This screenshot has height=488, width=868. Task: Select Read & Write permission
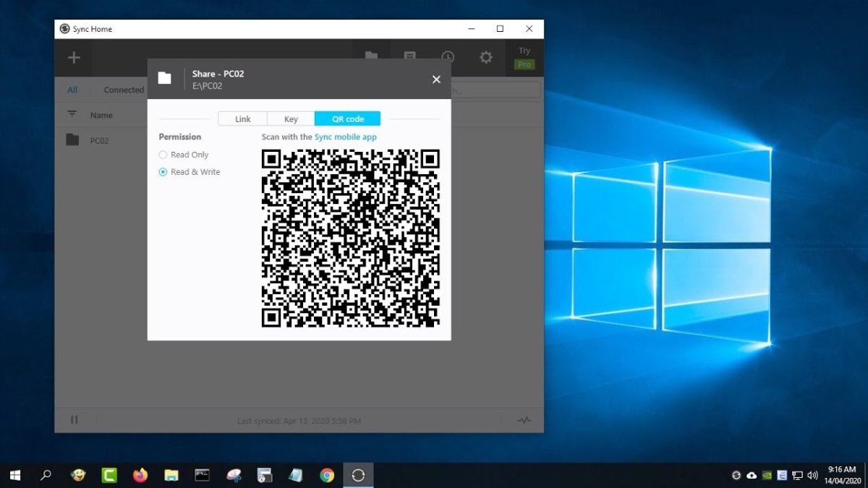pyautogui.click(x=190, y=172)
